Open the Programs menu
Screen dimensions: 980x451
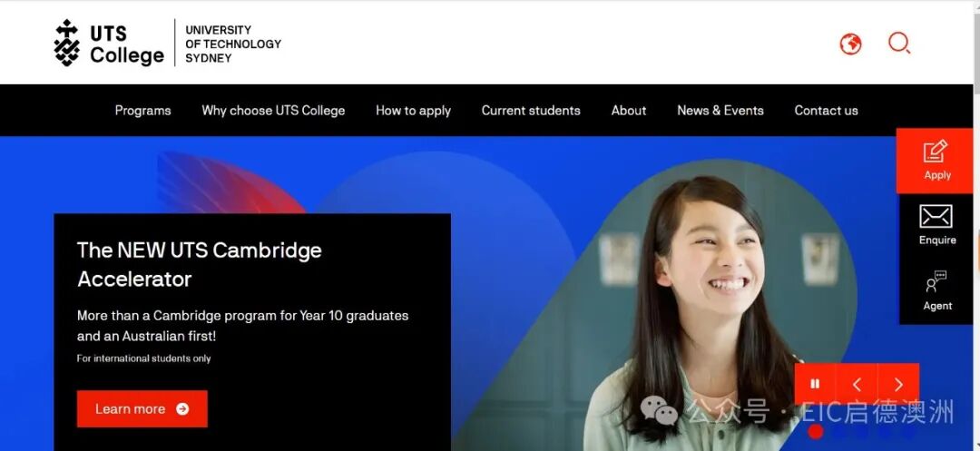pyautogui.click(x=142, y=111)
